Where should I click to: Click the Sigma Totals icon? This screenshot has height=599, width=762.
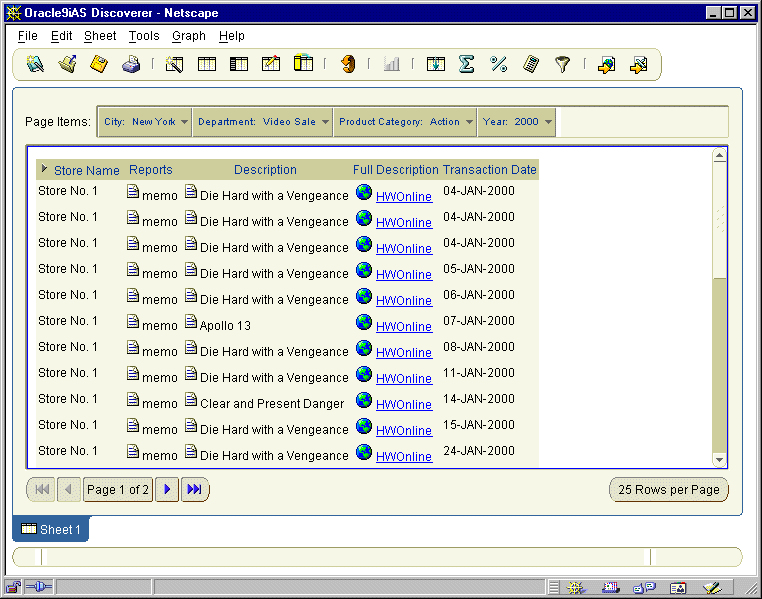tap(467, 64)
